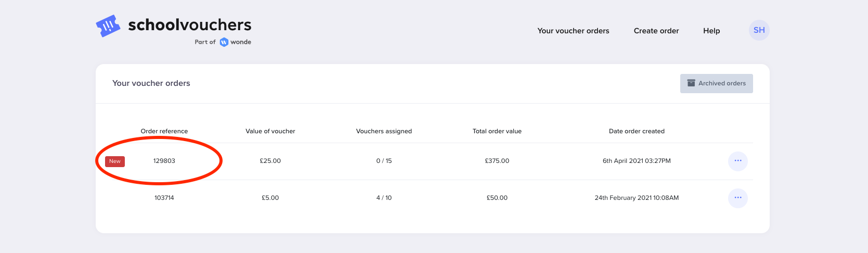The image size is (868, 253).
Task: Click the red New badge
Action: pyautogui.click(x=115, y=161)
